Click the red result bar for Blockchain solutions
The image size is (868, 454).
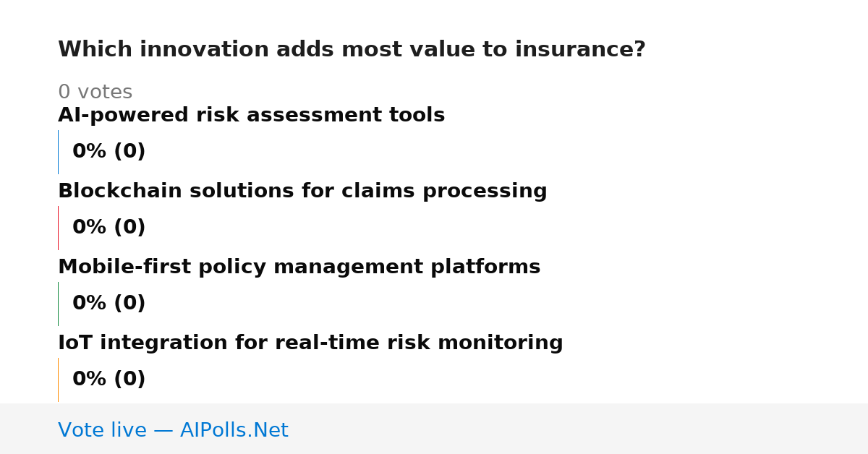[x=58, y=228]
